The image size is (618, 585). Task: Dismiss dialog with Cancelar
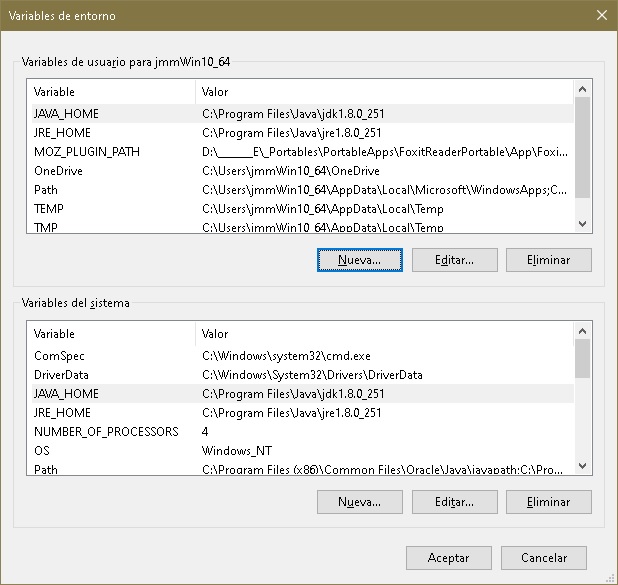(544, 558)
